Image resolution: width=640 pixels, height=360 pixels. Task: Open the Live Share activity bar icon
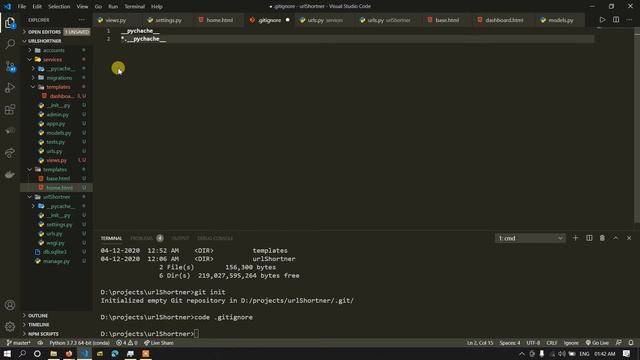(10, 153)
